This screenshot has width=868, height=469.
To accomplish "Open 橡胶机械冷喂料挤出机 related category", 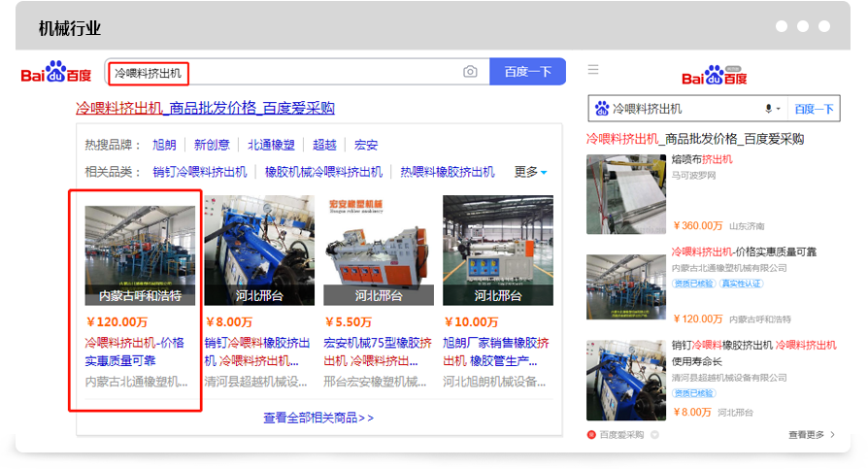I will point(323,172).
